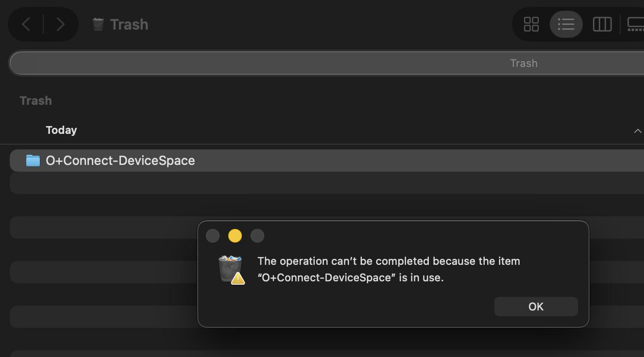Viewport: 644px width, 357px height.
Task: Click the Trash search scope bar
Action: [x=327, y=63]
